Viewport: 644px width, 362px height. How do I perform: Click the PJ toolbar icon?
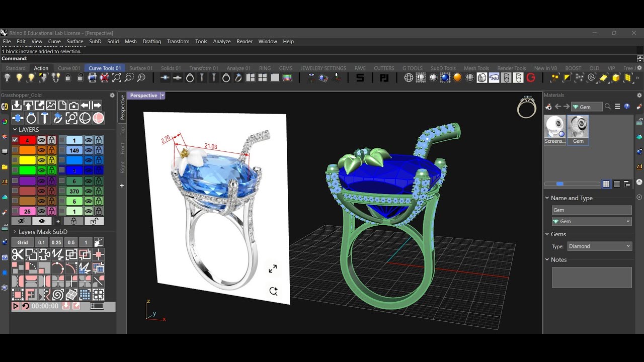(384, 78)
